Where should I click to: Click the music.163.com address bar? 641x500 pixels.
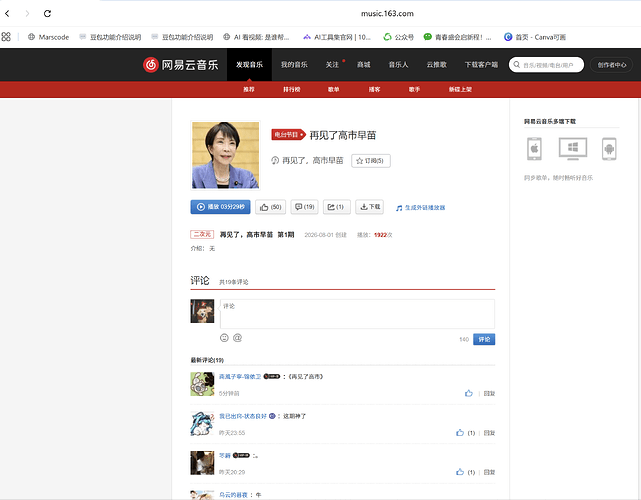coord(387,13)
